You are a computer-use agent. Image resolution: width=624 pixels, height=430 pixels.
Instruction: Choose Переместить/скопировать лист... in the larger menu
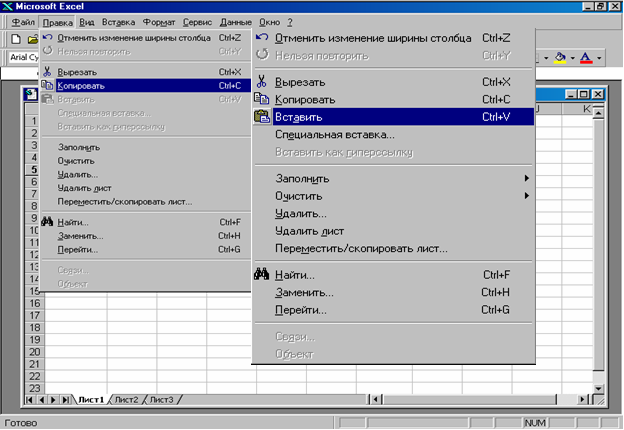[x=393, y=249]
